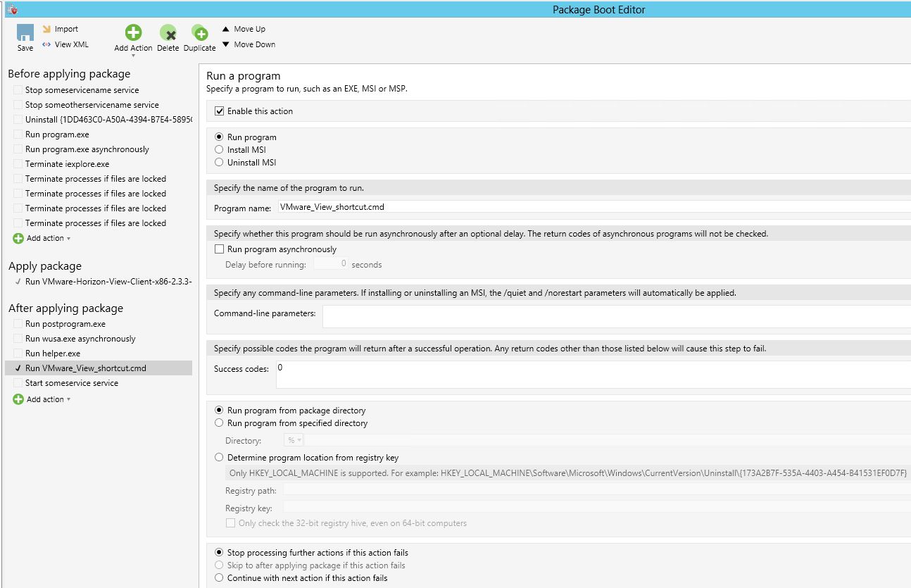Click the Move Down arrow icon

(226, 44)
